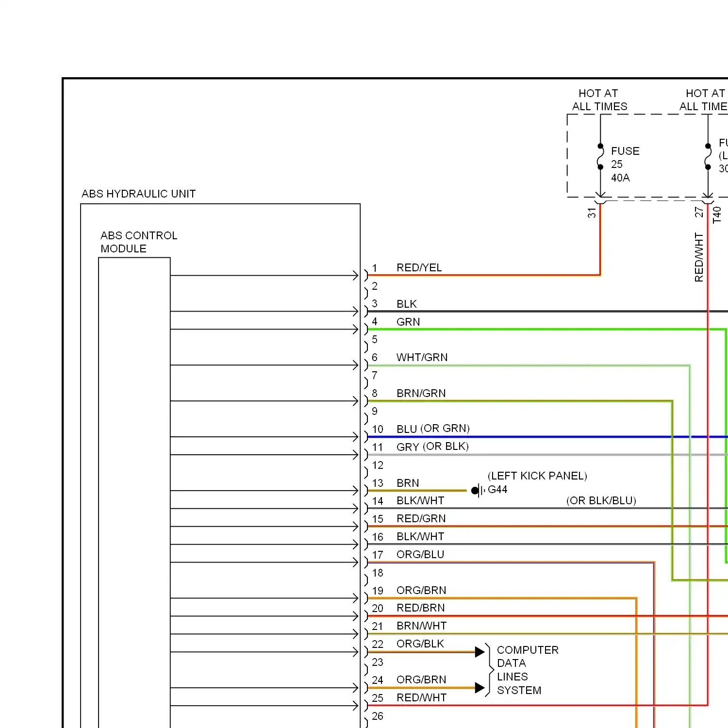Click the G44 ground symbol
The width and height of the screenshot is (728, 728).
[478, 490]
